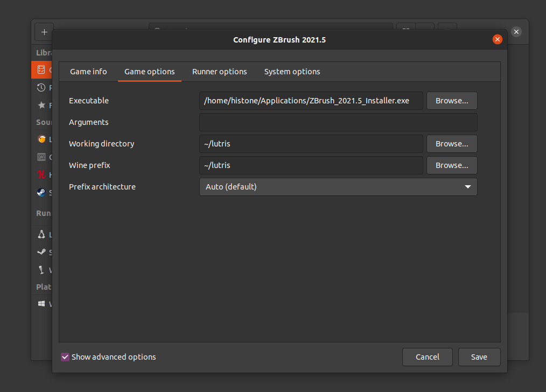The height and width of the screenshot is (392, 546).
Task: Select the Humble Bundle icon in sidebar
Action: [41, 174]
